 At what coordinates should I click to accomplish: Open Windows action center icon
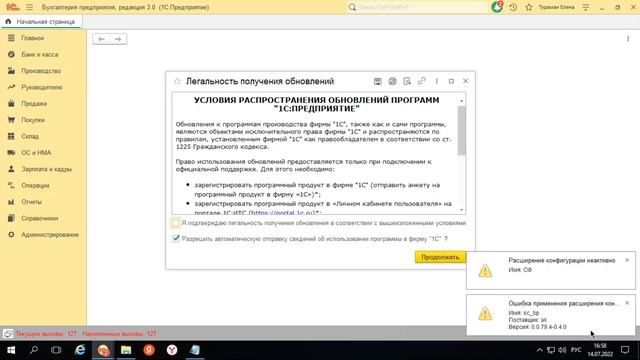625,350
